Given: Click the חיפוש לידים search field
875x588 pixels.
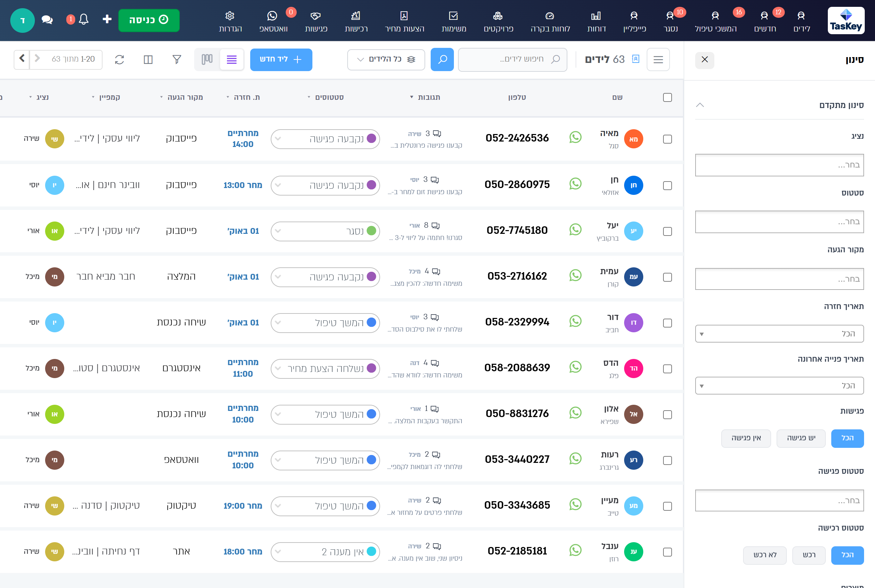Looking at the screenshot, I should coord(512,59).
